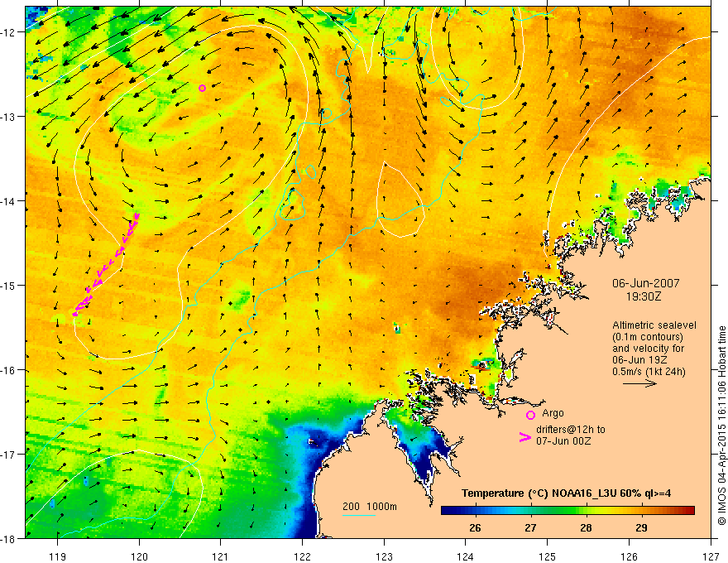Click the longitude label 119
Viewport: 728px width, 563px height.
[x=57, y=556]
